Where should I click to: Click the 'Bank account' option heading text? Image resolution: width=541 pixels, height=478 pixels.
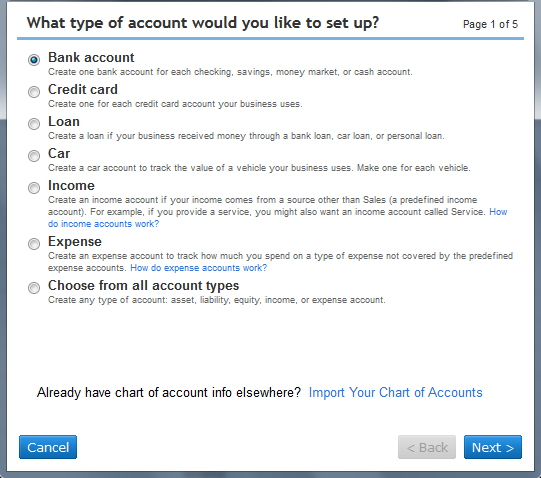point(91,57)
